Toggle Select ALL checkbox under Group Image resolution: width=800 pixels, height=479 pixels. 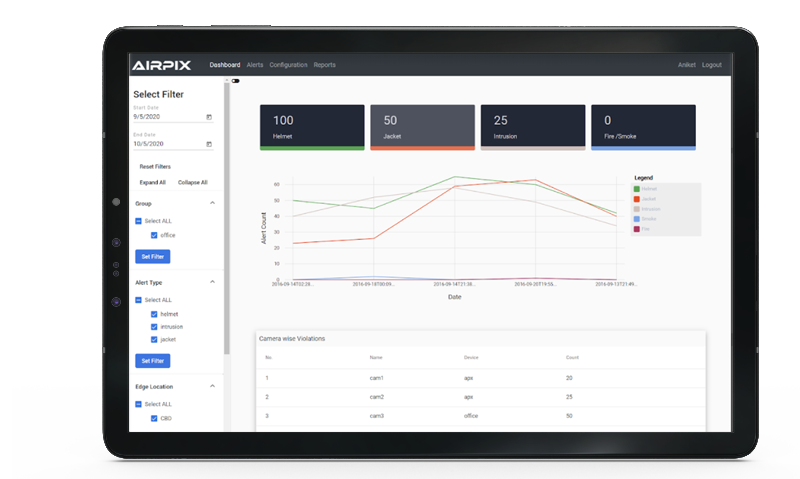[x=138, y=221]
